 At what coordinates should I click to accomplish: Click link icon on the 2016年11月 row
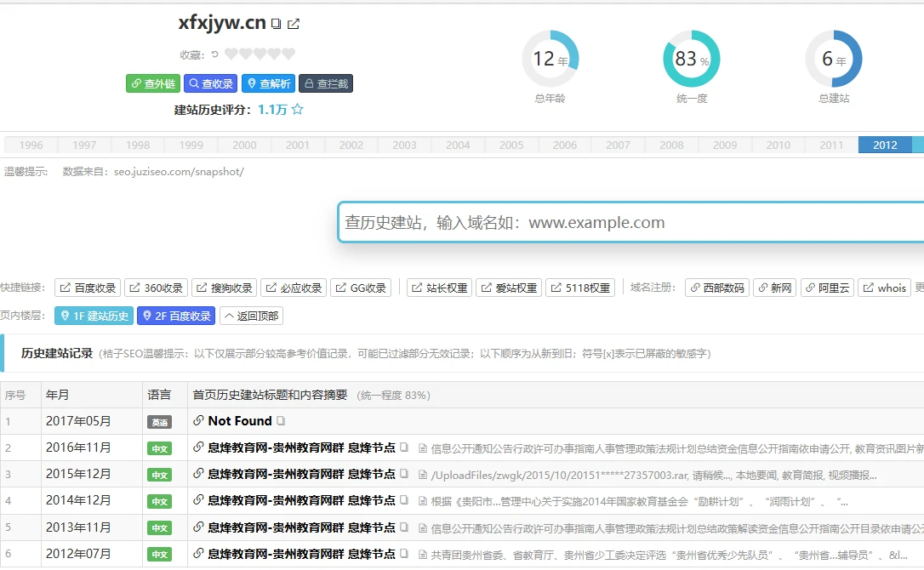click(x=198, y=447)
